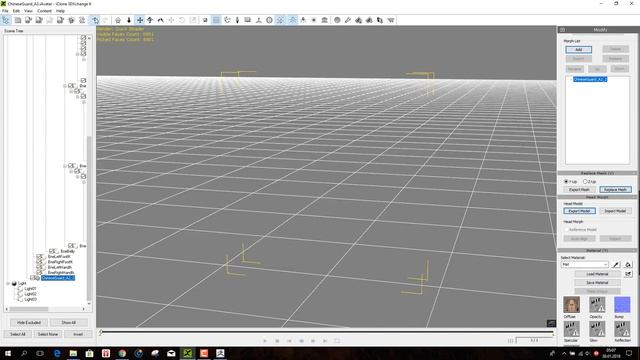The image size is (640, 360).
Task: Click the Import Model button
Action: point(615,211)
